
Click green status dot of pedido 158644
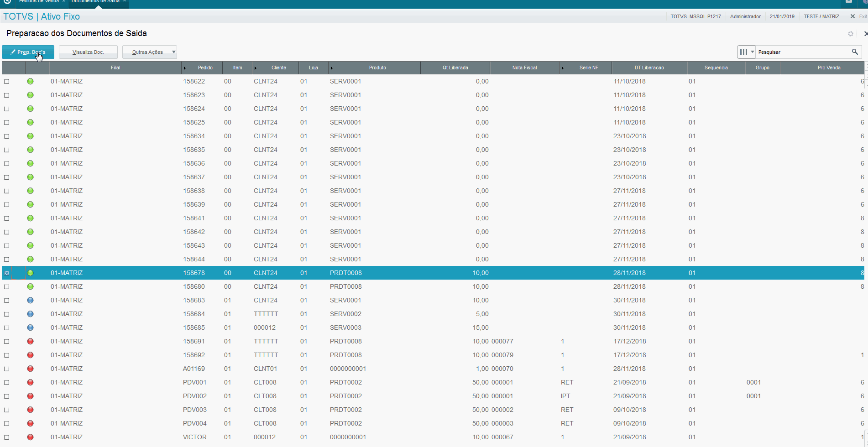[30, 259]
